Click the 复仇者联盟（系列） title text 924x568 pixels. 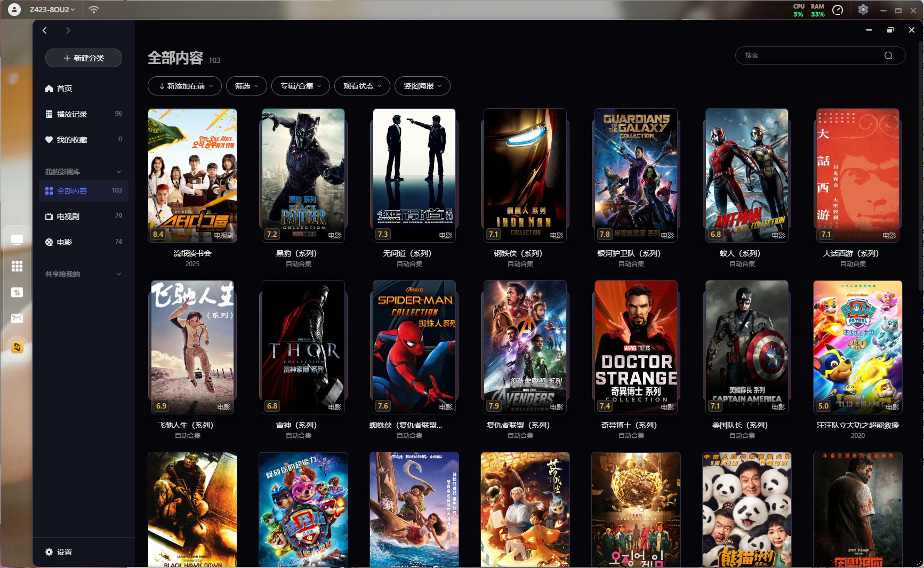518,425
